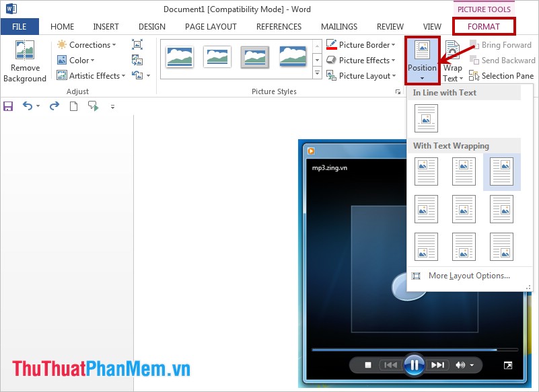Open the FILE menu

tap(20, 26)
